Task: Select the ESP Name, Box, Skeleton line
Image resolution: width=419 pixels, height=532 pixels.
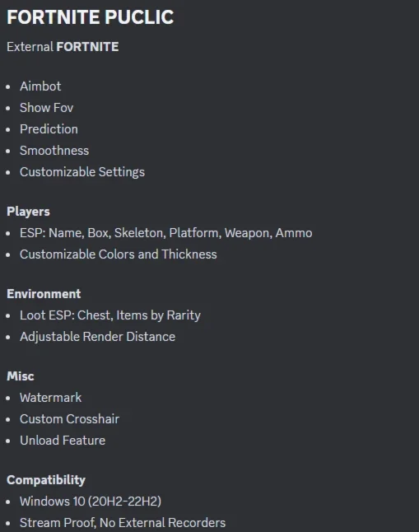Action: pyautogui.click(x=166, y=233)
